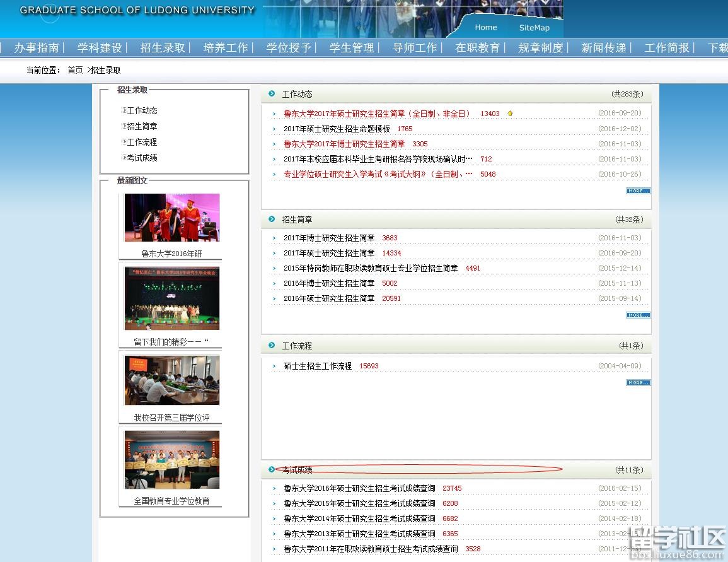728x562 pixels.
Task: Click 首页 in the breadcrumb path
Action: [75, 70]
